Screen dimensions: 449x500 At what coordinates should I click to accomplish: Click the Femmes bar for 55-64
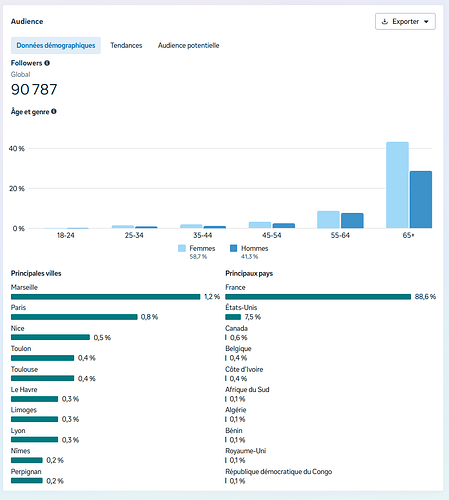point(328,220)
